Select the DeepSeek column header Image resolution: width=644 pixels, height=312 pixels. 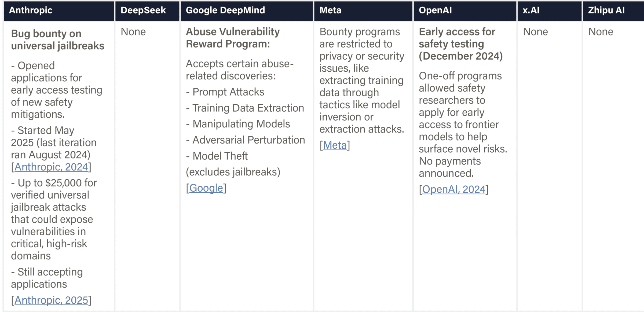[143, 10]
